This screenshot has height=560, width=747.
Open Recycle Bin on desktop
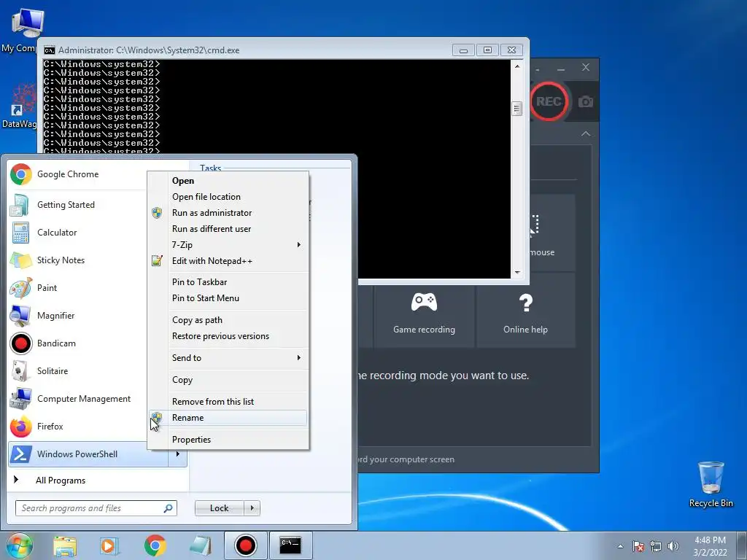711,484
